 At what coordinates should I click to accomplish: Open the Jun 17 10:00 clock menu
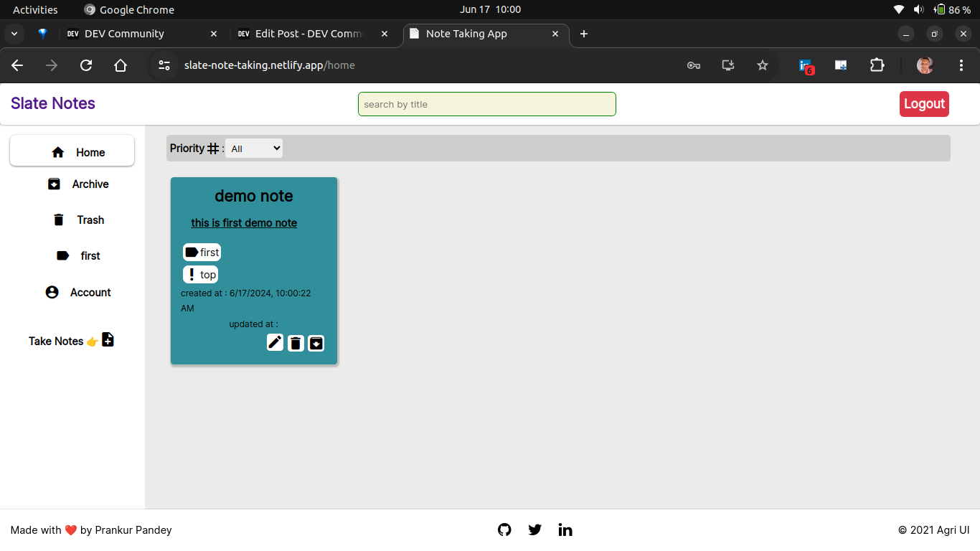coord(490,9)
